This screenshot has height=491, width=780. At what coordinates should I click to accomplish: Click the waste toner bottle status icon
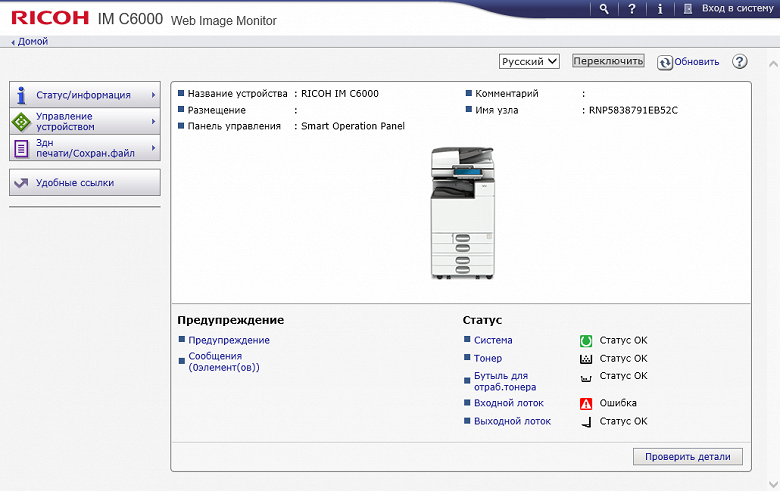point(586,379)
